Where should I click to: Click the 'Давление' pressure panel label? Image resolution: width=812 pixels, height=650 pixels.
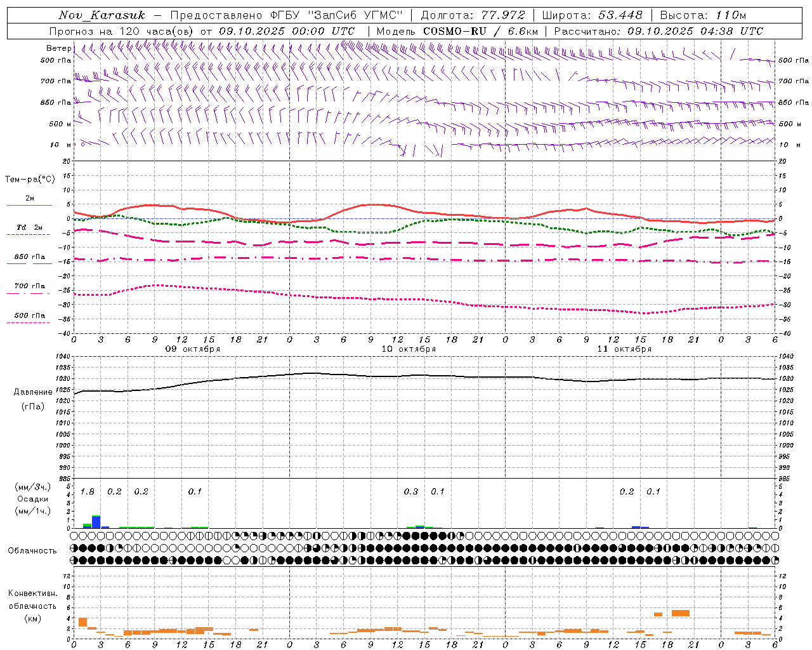pyautogui.click(x=33, y=392)
